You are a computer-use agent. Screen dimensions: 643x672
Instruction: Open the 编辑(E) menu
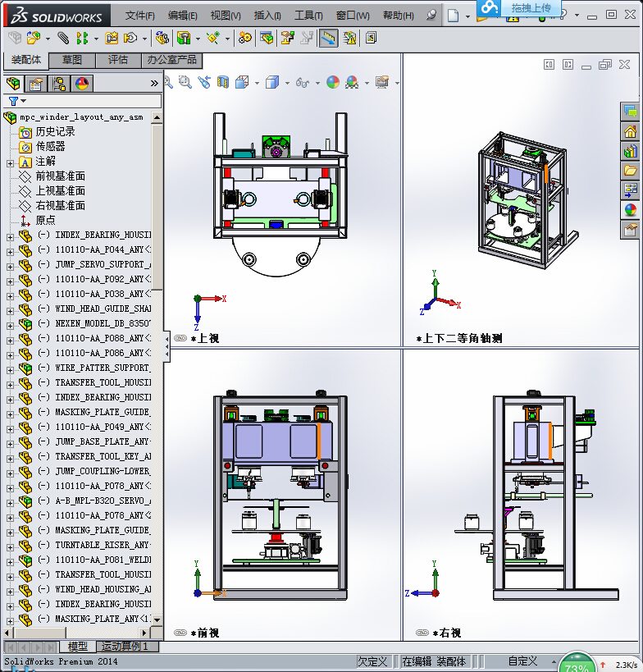[x=183, y=16]
